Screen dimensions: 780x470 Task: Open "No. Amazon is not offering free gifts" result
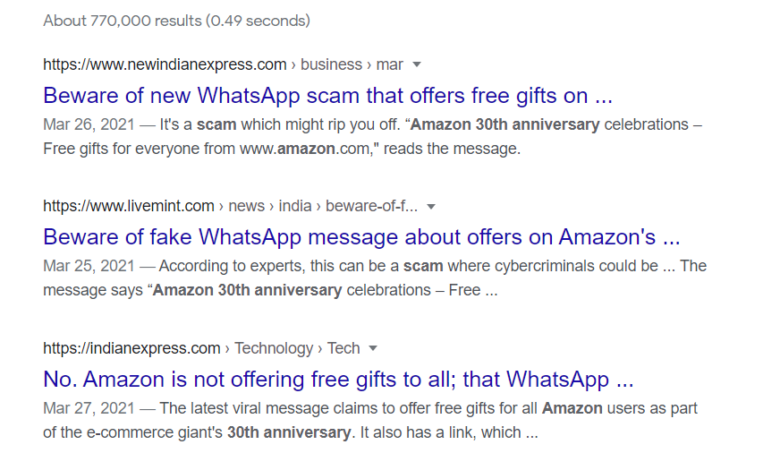point(339,381)
